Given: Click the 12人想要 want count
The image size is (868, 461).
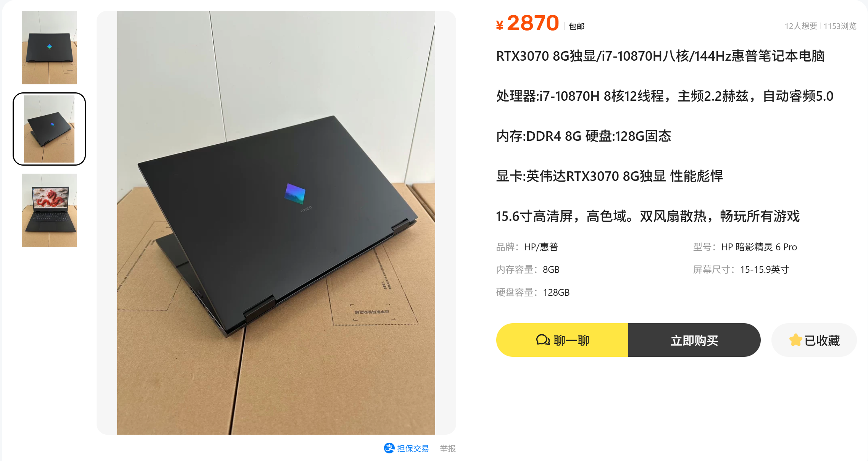Looking at the screenshot, I should [x=801, y=26].
